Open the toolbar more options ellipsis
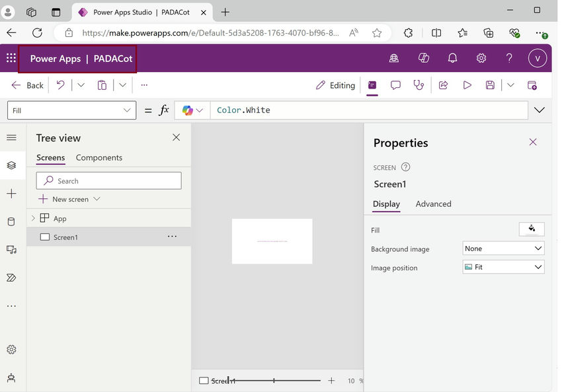Image resolution: width=562 pixels, height=392 pixels. point(144,85)
